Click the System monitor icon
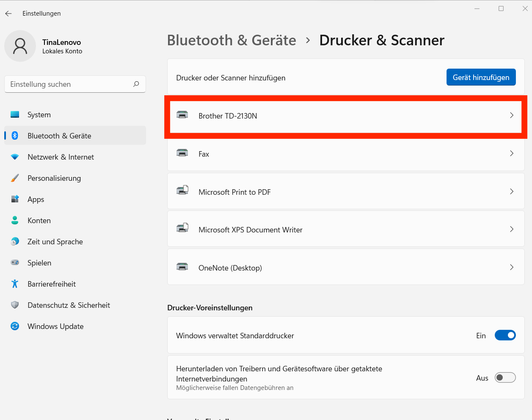The image size is (532, 420). pyautogui.click(x=15, y=115)
